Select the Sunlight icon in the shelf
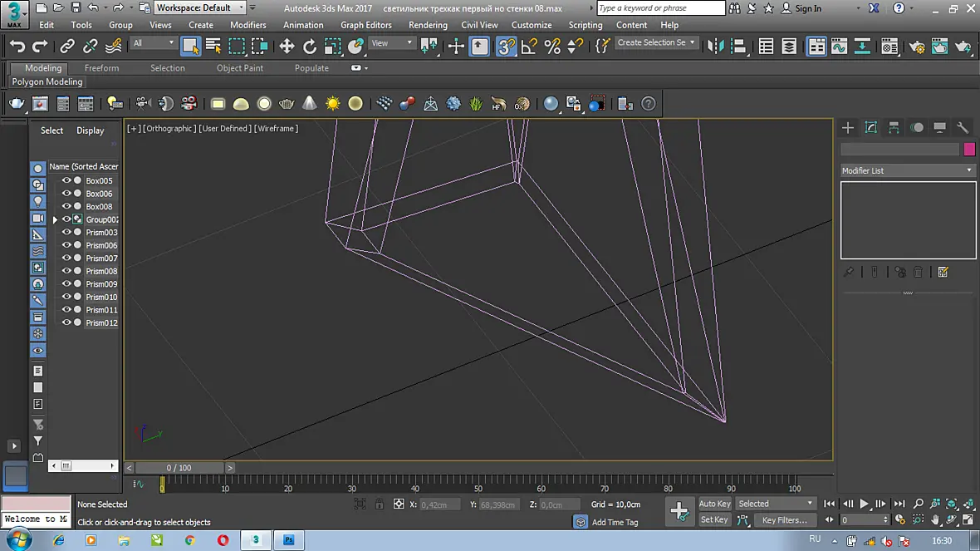This screenshot has height=551, width=980. coord(332,104)
